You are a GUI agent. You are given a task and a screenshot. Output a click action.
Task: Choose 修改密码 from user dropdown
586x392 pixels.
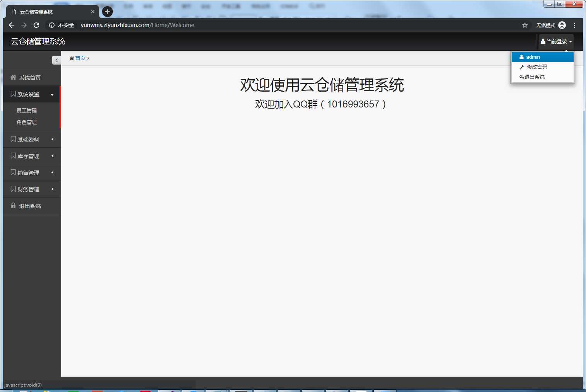[x=543, y=67]
